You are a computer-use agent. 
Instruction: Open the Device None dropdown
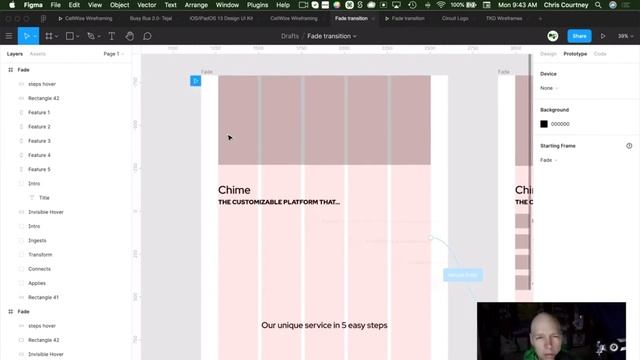click(549, 88)
